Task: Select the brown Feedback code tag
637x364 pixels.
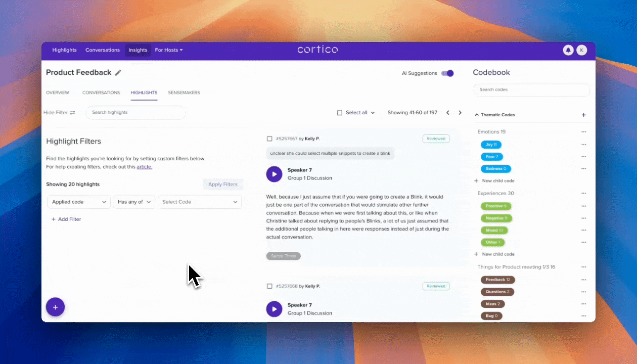Action: click(x=498, y=280)
